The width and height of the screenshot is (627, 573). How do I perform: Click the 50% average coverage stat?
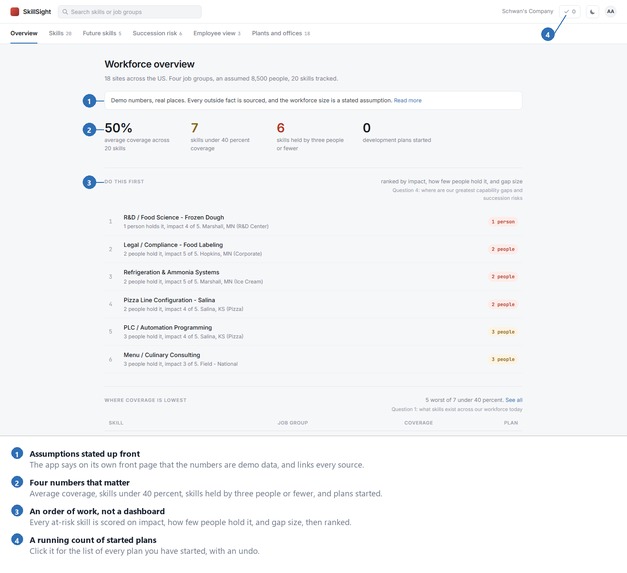click(x=137, y=136)
